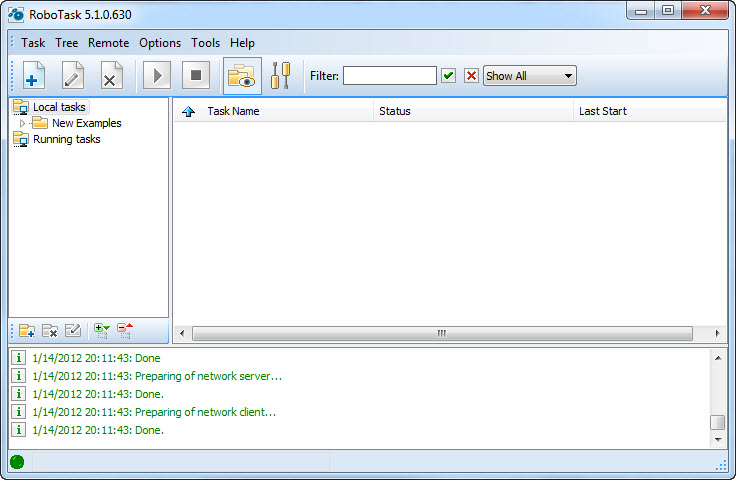Apply filter with green checkmark

point(449,76)
